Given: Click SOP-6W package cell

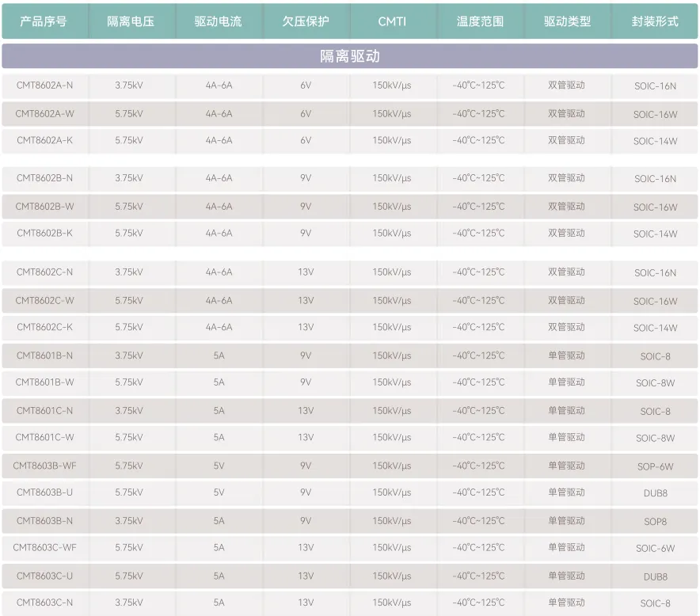Looking at the screenshot, I should pyautogui.click(x=656, y=467).
